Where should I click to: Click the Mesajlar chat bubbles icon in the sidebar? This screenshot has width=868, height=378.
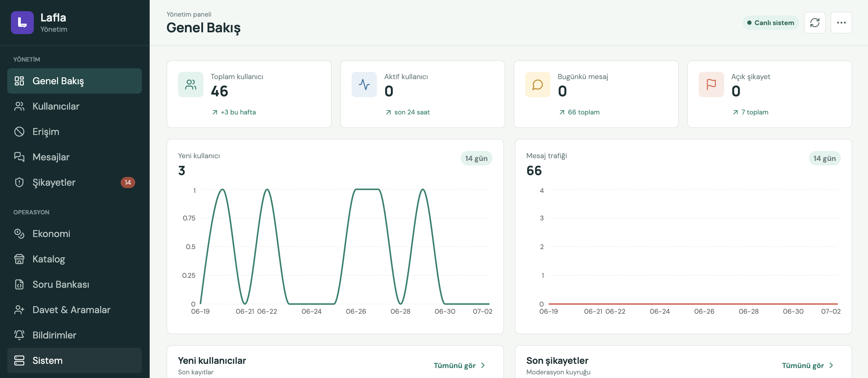click(19, 157)
